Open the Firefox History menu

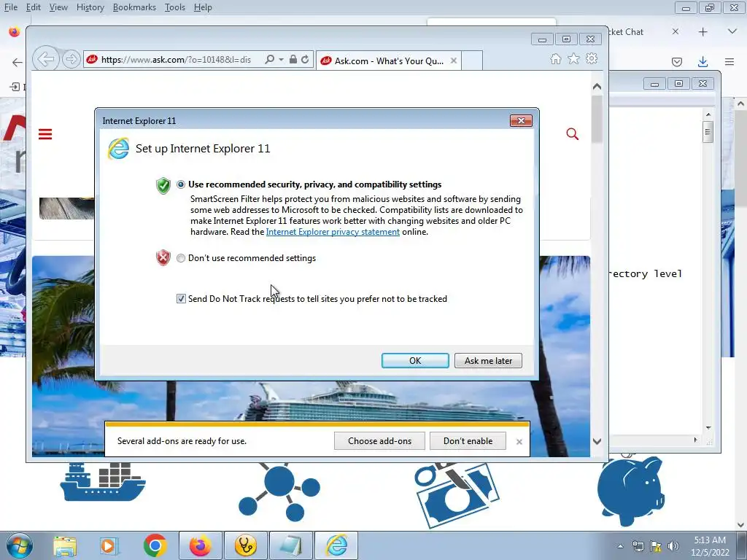(90, 7)
